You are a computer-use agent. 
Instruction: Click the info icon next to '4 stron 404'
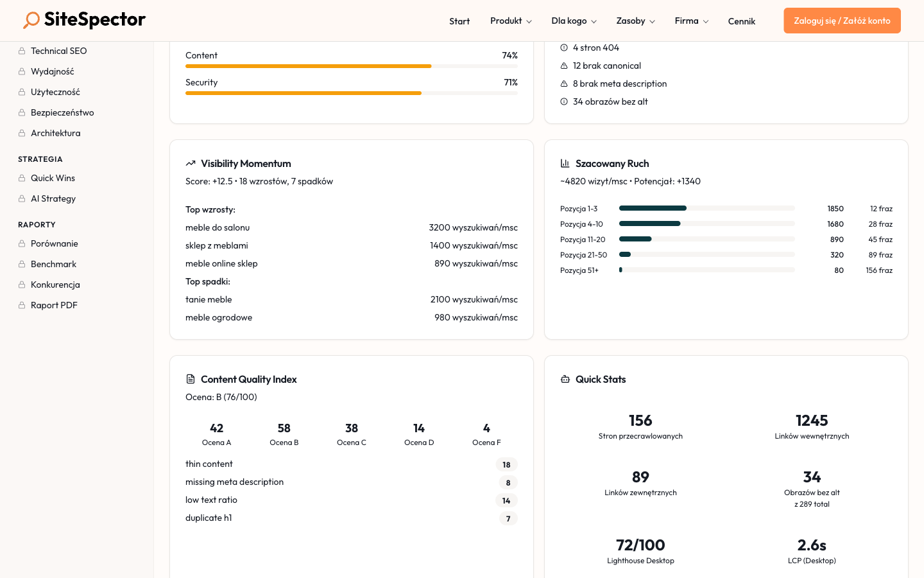point(564,48)
